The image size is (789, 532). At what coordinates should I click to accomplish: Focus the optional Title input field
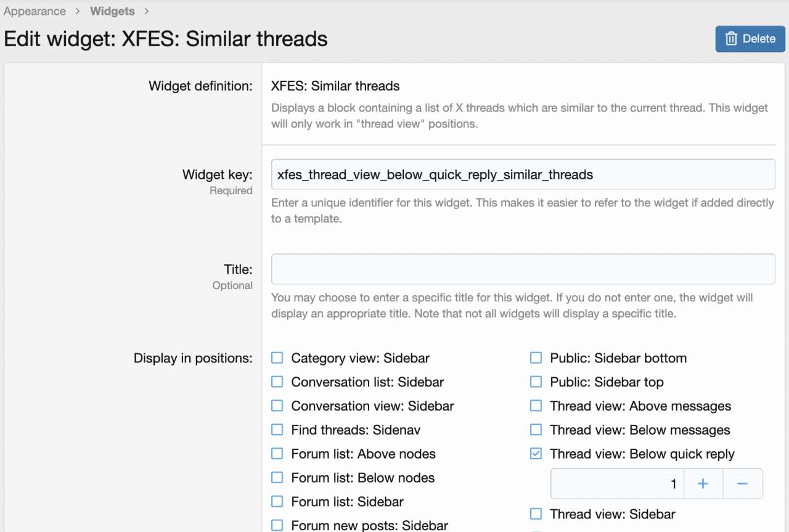(523, 269)
